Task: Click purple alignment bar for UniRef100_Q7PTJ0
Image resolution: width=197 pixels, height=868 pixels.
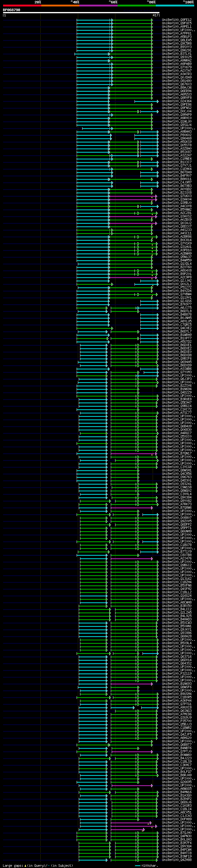Action: (132, 751)
